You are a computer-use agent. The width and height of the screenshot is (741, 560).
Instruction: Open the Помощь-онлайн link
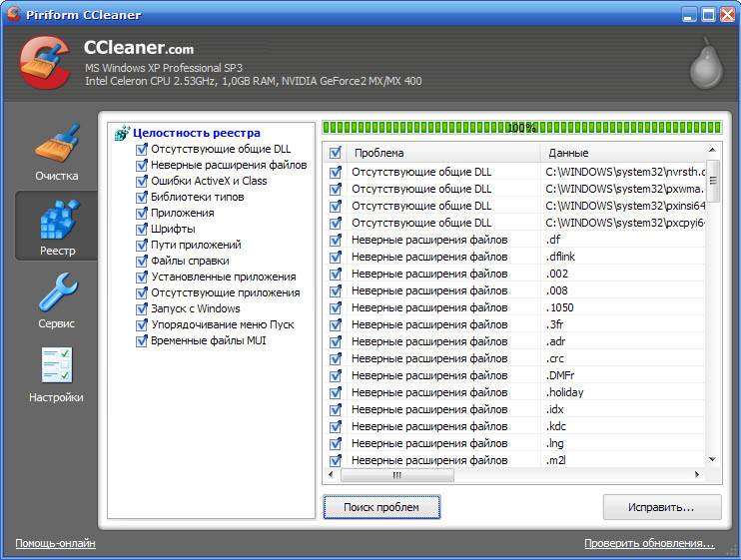click(55, 544)
